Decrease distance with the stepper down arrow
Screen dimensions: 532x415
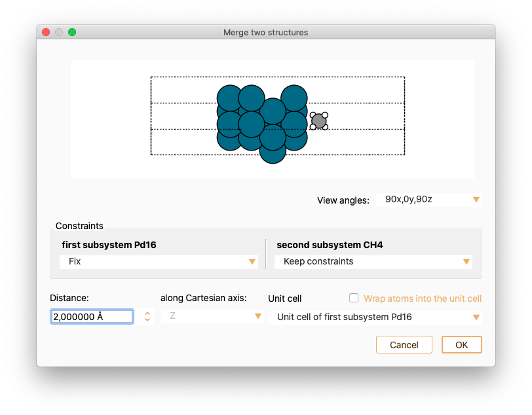147,319
